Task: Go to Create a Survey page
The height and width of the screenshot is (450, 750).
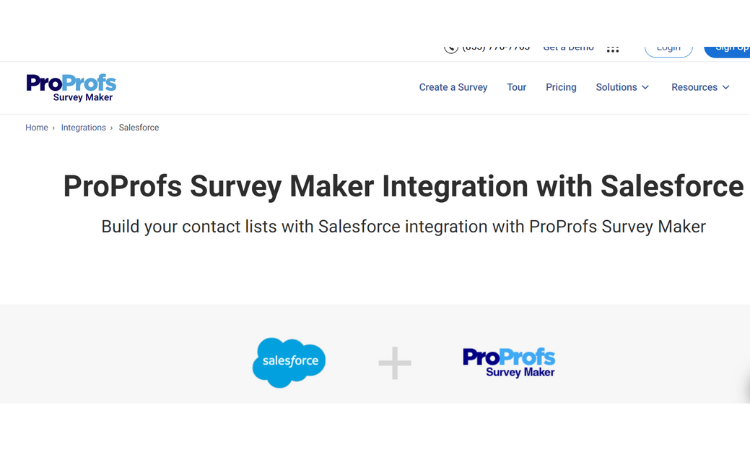Action: (453, 88)
